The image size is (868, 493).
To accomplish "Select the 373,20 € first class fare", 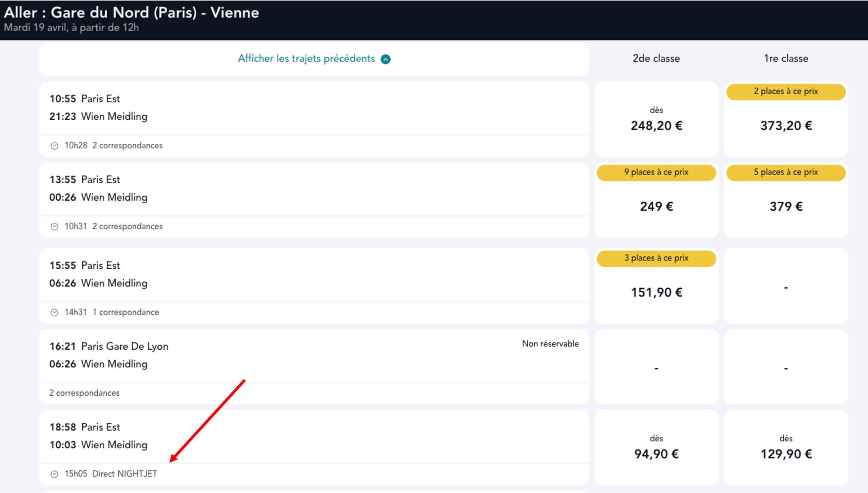I will (786, 125).
